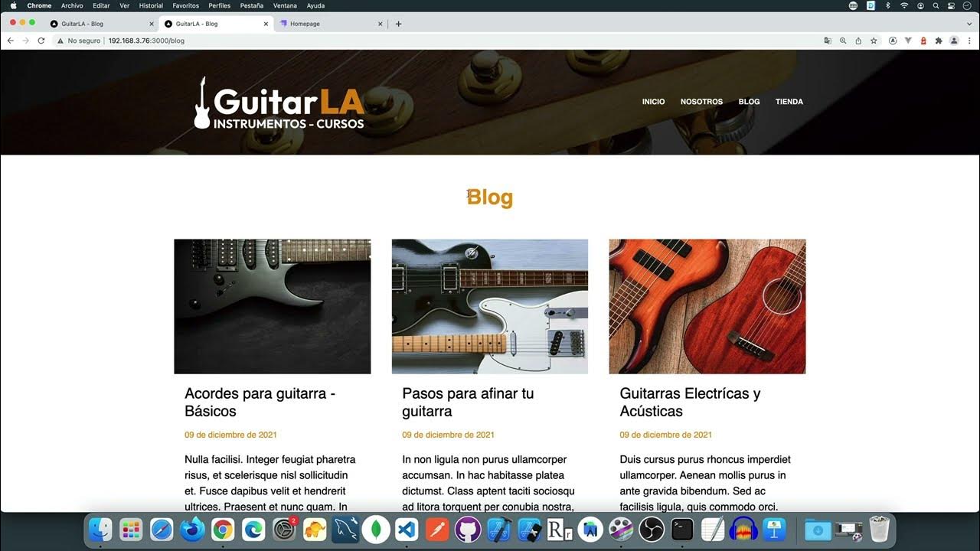Click the GuitarLA logo in the header
980x551 pixels.
[279, 103]
